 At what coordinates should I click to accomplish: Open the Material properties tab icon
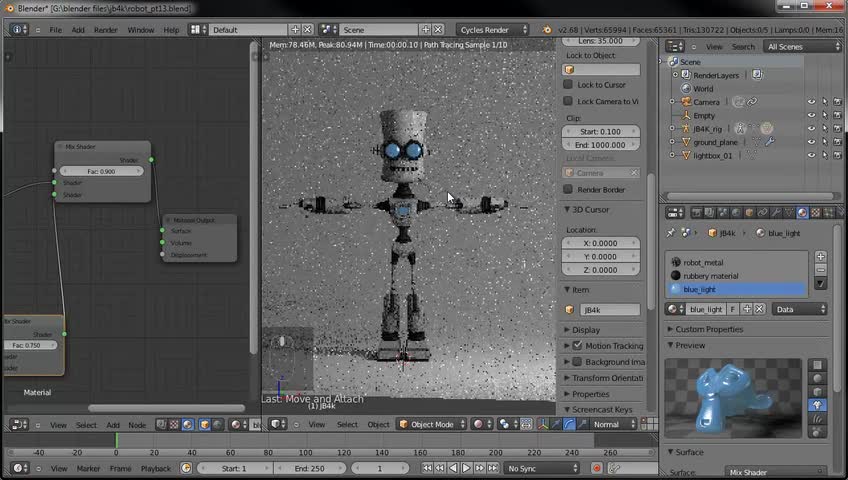[802, 213]
